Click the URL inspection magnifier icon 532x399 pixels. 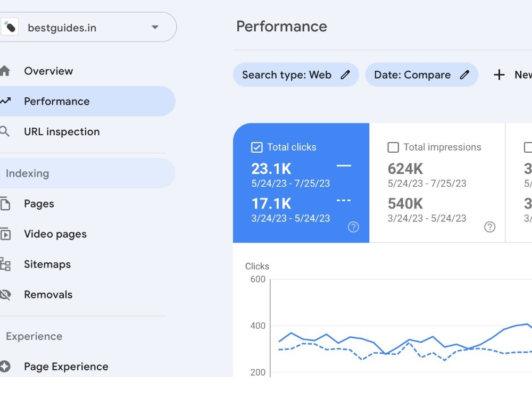[5, 131]
